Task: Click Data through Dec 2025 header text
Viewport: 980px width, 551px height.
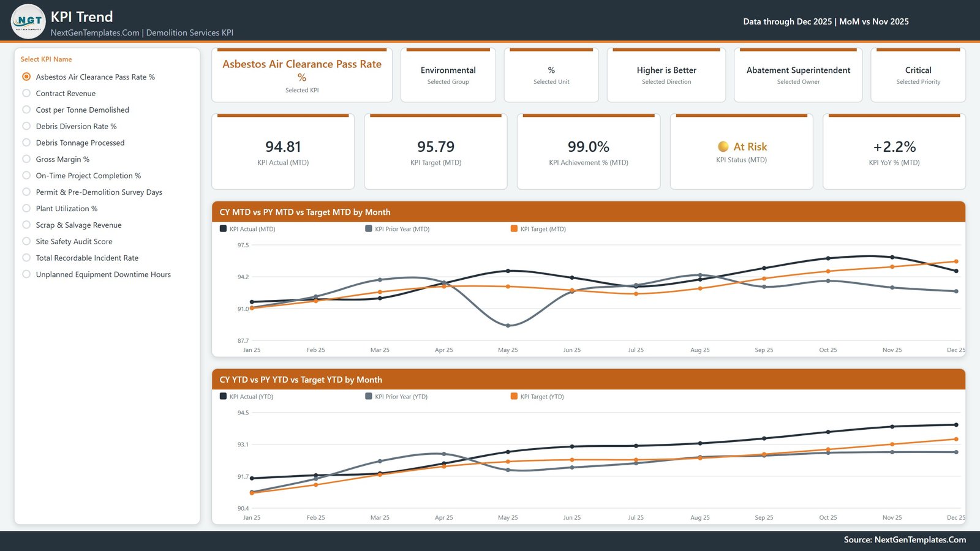Action: pyautogui.click(x=826, y=21)
